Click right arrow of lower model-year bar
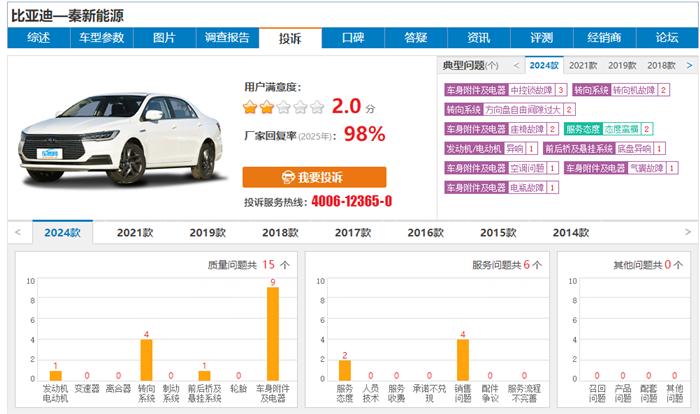This screenshot has height=414, width=700. pos(688,232)
